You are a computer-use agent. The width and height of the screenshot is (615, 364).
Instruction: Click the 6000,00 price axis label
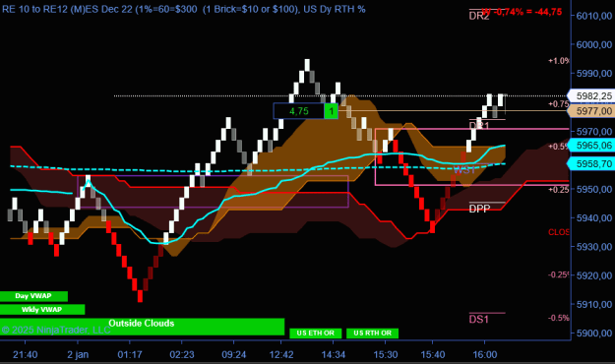coord(594,44)
